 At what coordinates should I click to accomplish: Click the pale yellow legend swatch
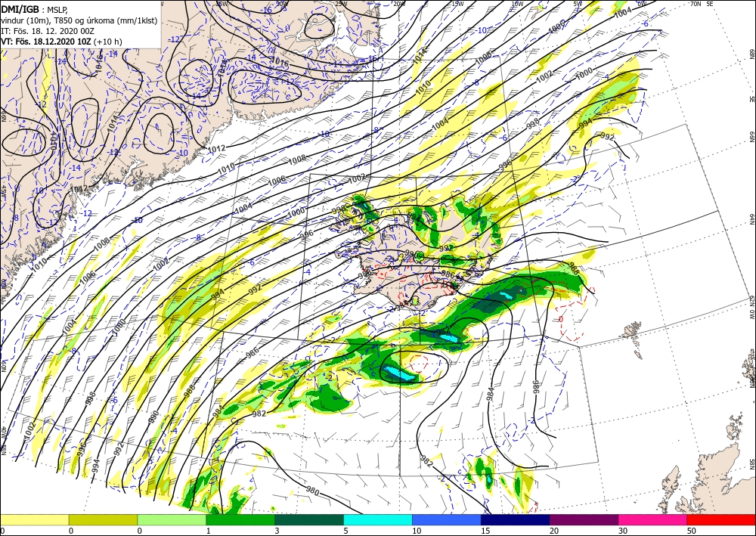pyautogui.click(x=34, y=519)
